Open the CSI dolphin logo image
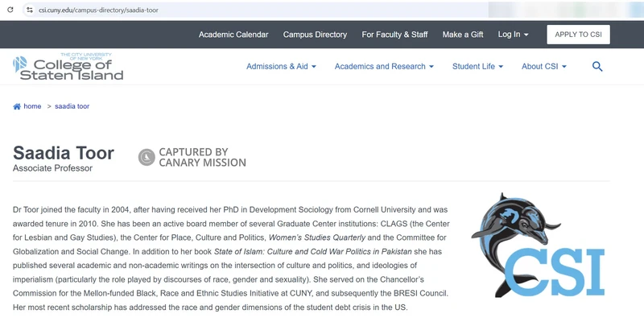644x322 pixels. pyautogui.click(x=538, y=245)
